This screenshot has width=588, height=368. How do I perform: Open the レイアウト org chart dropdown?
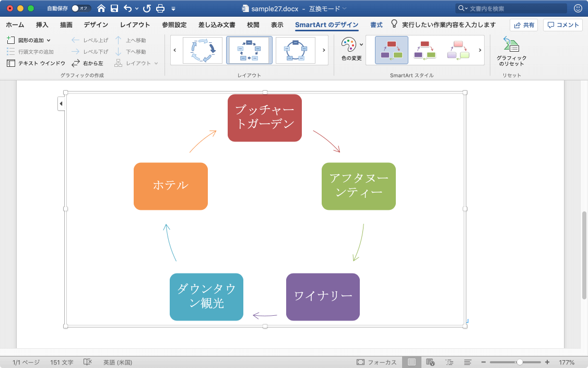pos(136,63)
